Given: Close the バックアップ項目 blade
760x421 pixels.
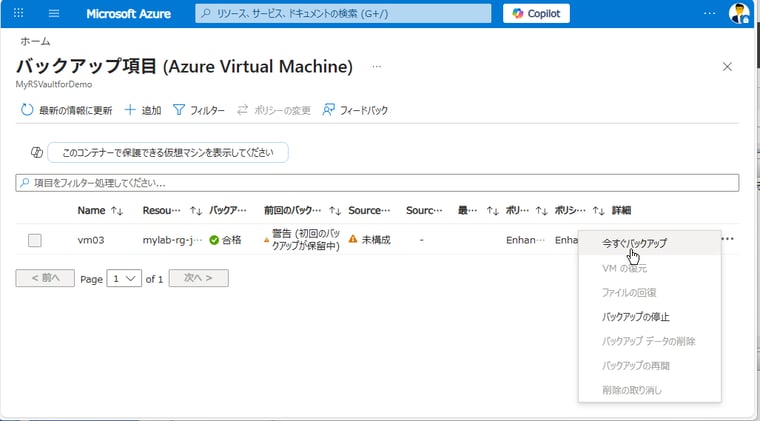Looking at the screenshot, I should tap(727, 66).
